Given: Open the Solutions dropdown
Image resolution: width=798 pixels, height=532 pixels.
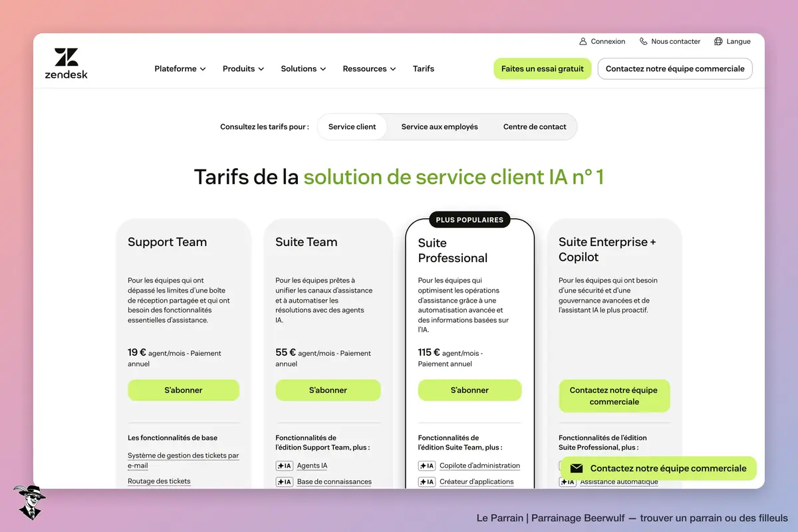Looking at the screenshot, I should [303, 68].
